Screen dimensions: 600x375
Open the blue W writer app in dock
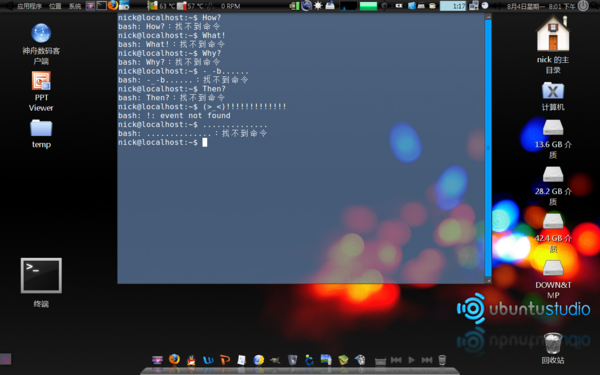[x=208, y=360]
